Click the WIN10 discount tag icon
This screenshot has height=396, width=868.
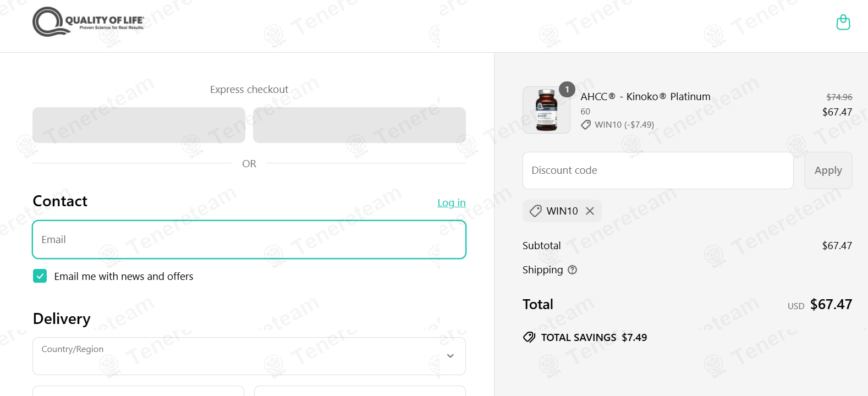pos(535,211)
